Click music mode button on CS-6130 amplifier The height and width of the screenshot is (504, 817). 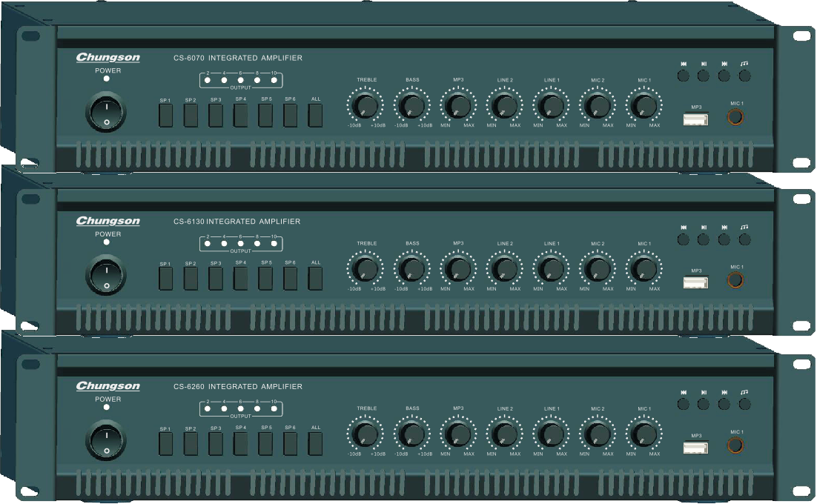[x=745, y=239]
